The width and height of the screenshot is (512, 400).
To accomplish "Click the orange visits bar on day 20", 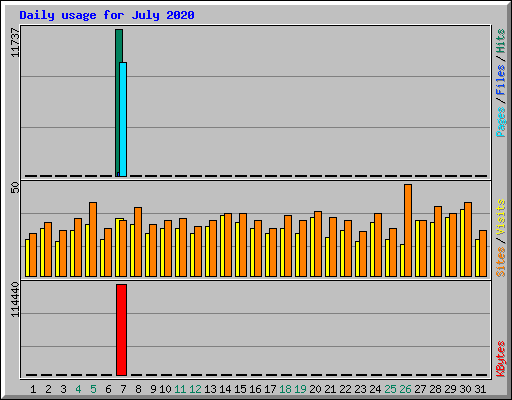I will [x=318, y=244].
